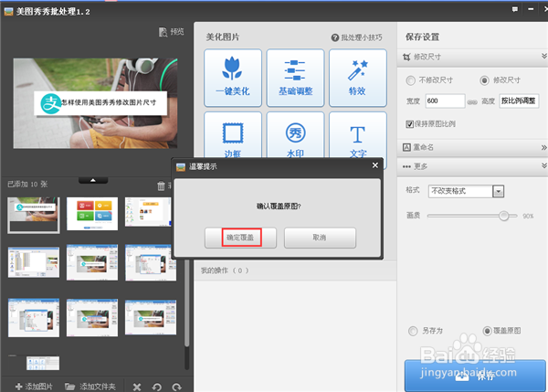Click the delete X icon in bottom toolbar
The width and height of the screenshot is (548, 392).
tap(137, 387)
